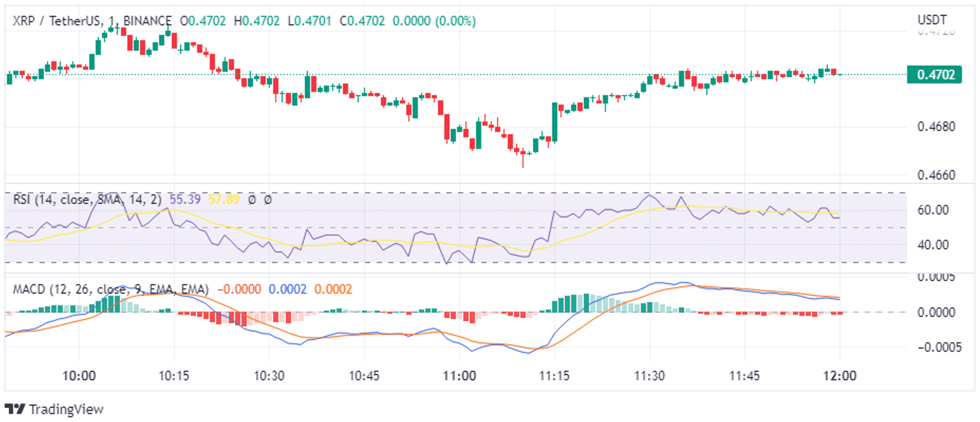Click the MACD axis label -0.0005
This screenshot has height=422, width=980.
pyautogui.click(x=939, y=348)
